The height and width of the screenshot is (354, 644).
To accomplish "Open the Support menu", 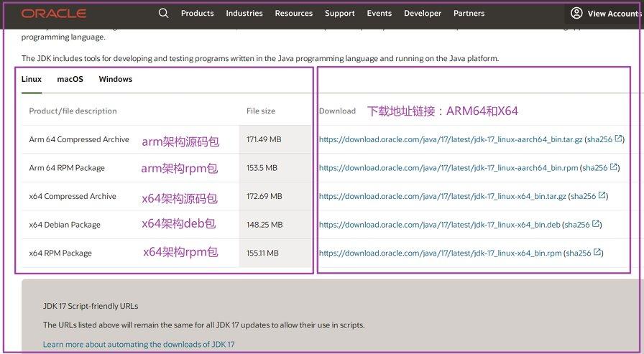I will (x=340, y=13).
